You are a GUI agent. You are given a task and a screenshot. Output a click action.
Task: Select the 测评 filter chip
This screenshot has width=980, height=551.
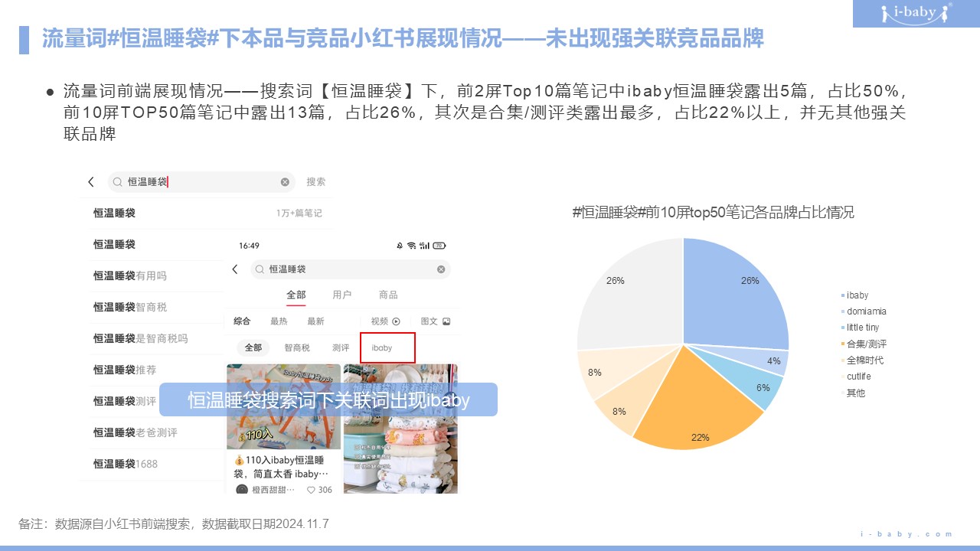pyautogui.click(x=341, y=347)
